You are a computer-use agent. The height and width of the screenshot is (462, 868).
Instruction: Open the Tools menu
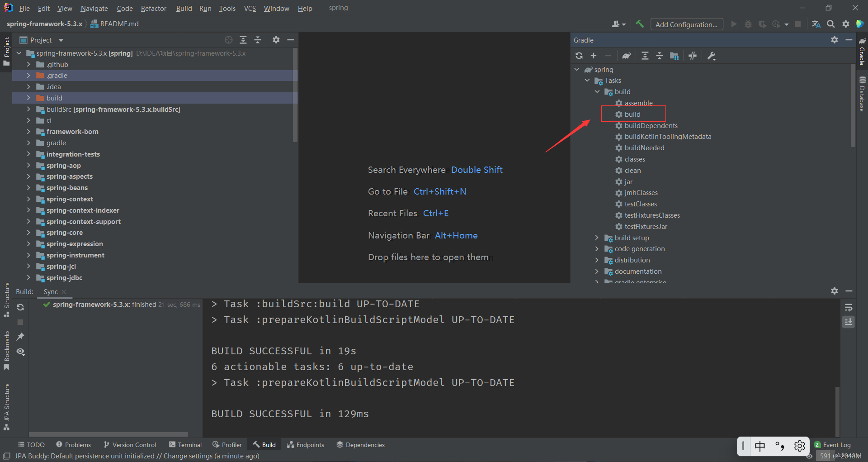227,8
